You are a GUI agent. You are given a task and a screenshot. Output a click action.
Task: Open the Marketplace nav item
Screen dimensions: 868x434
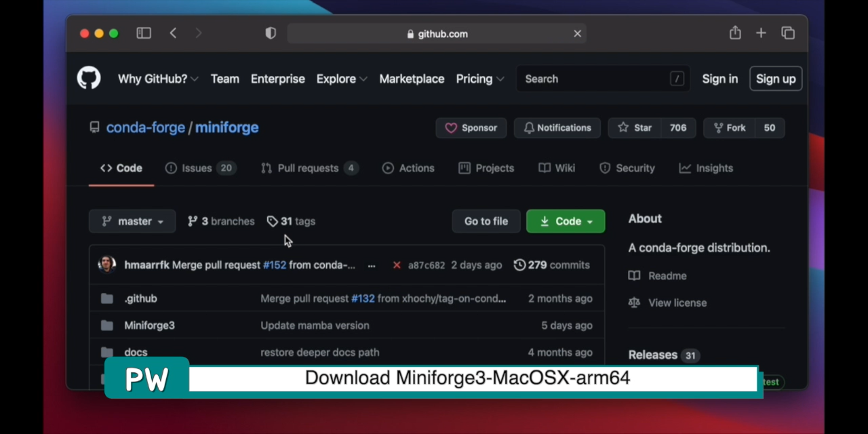(412, 79)
